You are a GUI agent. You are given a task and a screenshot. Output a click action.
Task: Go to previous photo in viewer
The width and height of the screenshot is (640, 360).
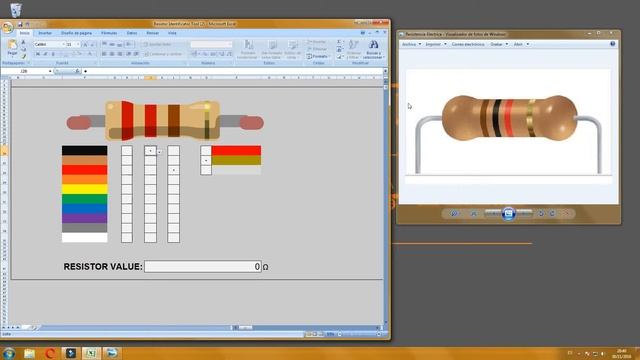coord(493,213)
